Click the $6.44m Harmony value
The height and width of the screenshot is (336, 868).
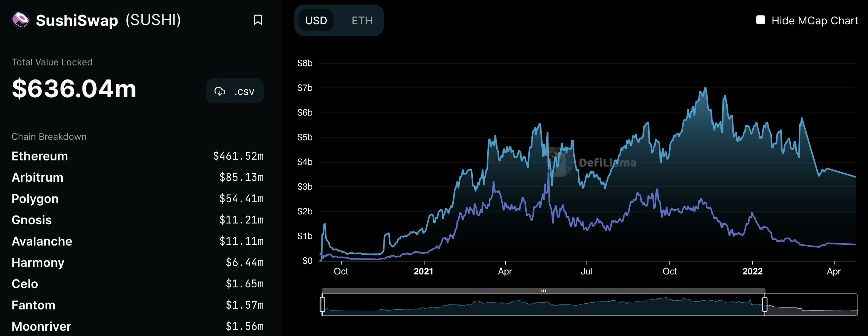[x=245, y=263]
